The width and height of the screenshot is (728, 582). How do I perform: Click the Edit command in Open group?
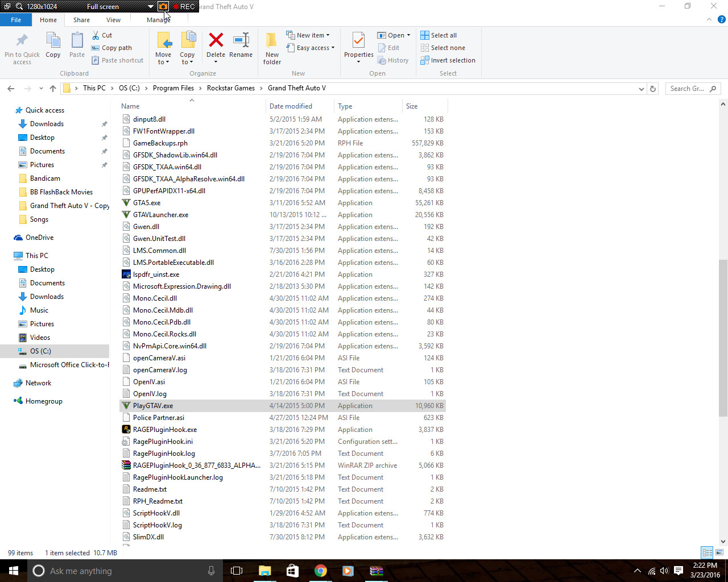pos(388,48)
